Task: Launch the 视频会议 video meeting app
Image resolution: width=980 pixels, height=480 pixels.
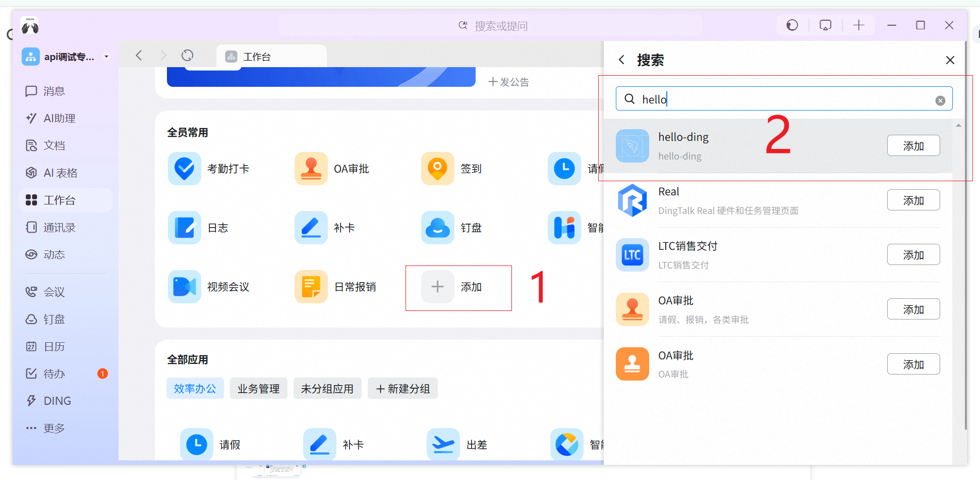Action: tap(185, 287)
